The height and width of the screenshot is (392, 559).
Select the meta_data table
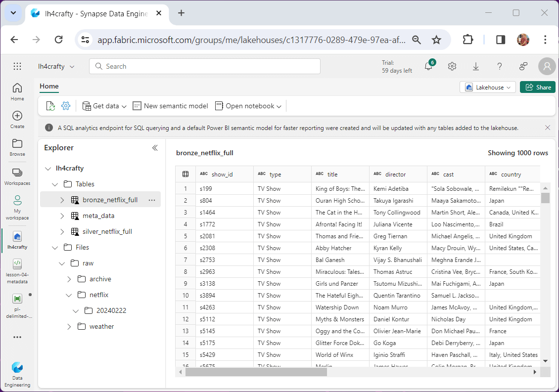98,216
